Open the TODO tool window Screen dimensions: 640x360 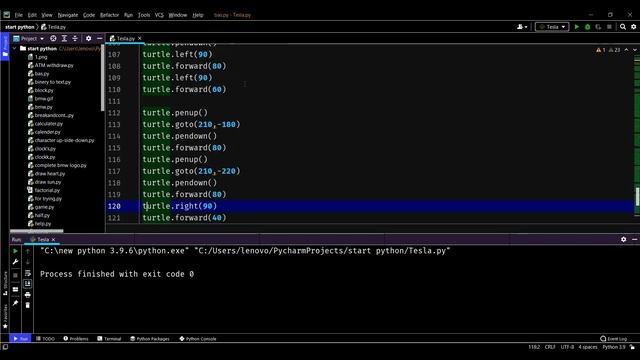click(45, 339)
